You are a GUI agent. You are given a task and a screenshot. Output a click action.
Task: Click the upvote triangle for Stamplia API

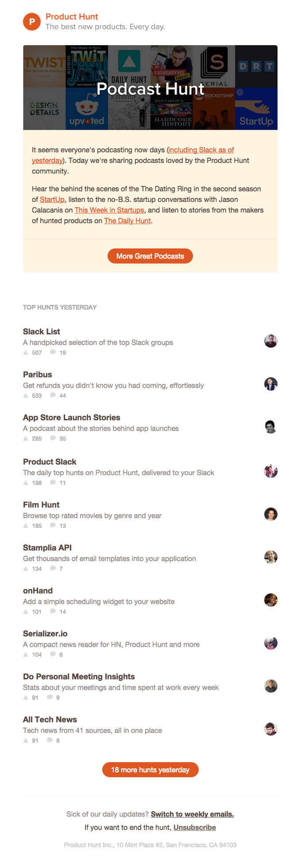tap(26, 569)
